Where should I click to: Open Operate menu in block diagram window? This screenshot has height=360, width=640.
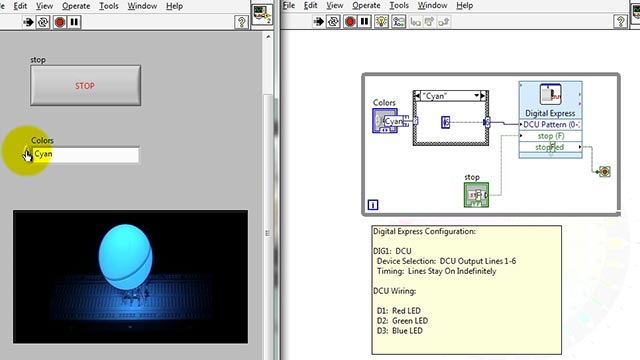point(366,5)
